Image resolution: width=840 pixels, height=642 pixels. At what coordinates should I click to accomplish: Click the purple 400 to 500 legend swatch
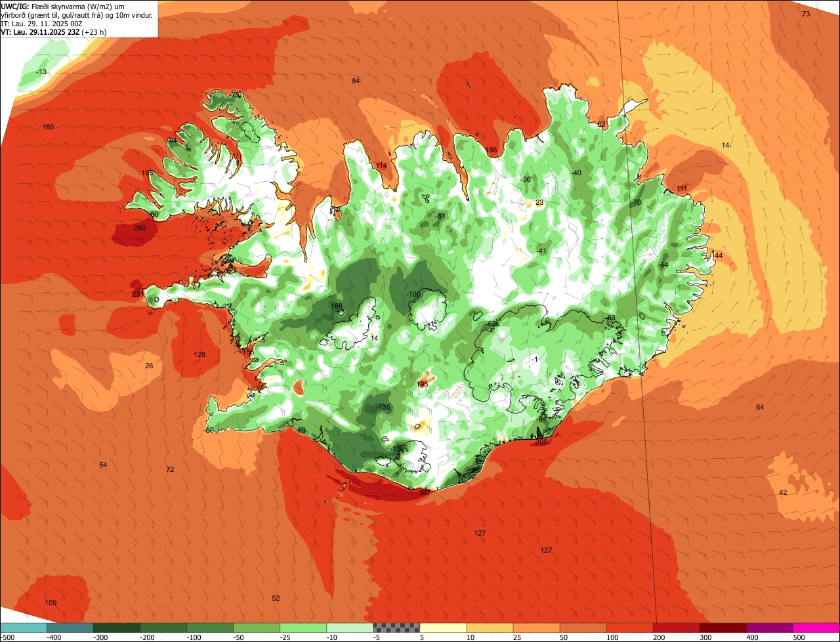pyautogui.click(x=769, y=628)
